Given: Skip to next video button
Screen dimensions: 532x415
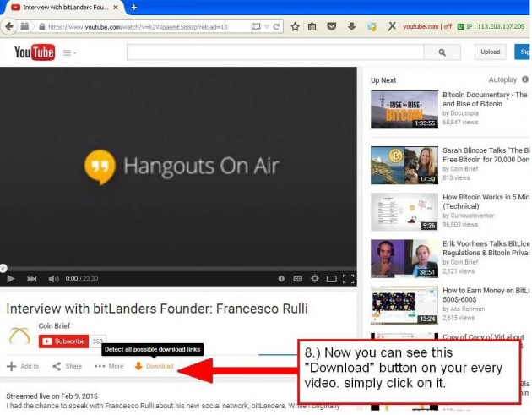Looking at the screenshot, I should [31, 279].
